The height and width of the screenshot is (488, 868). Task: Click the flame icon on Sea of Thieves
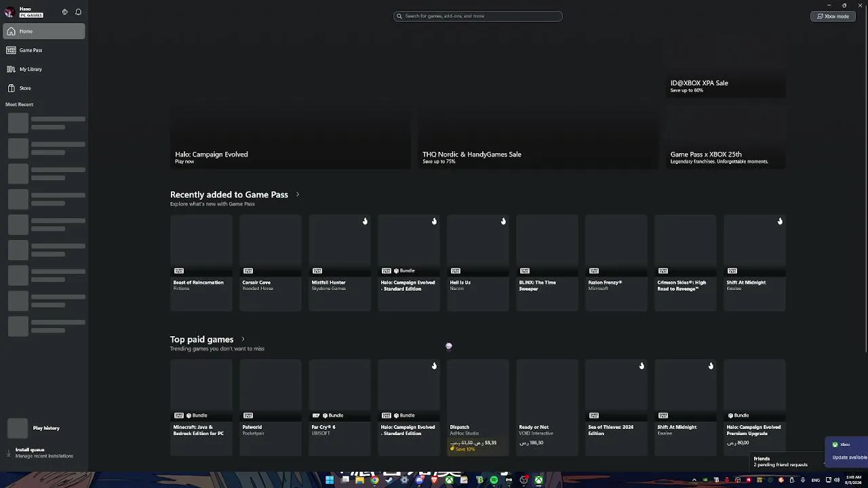click(x=642, y=366)
